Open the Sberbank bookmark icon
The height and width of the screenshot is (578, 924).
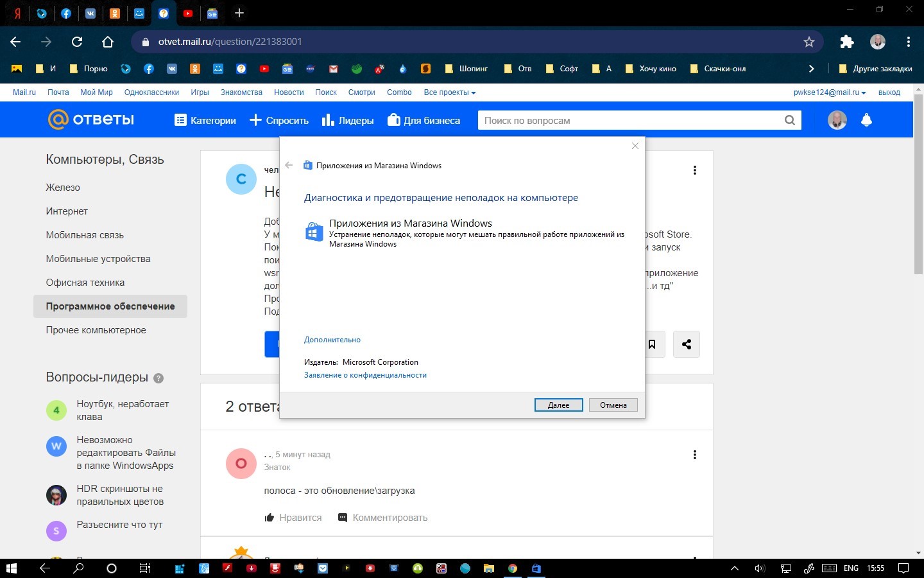click(357, 69)
